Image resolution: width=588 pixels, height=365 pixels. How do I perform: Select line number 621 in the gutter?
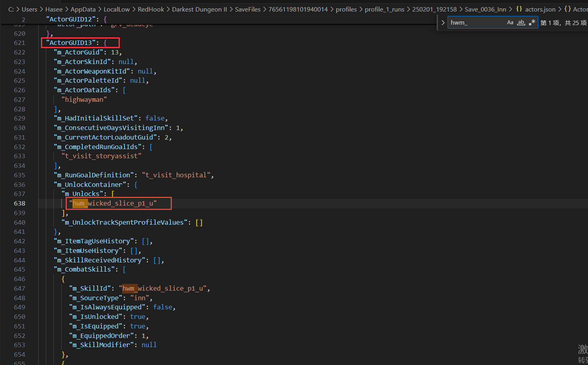[19, 43]
